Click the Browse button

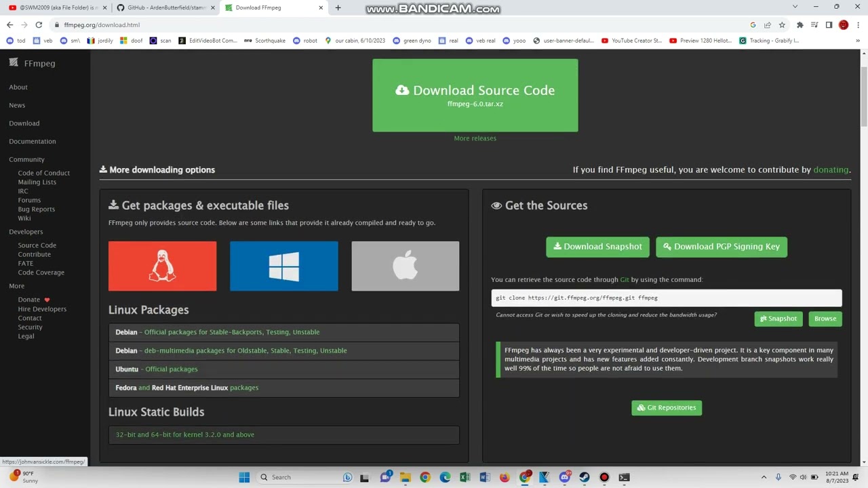(825, 319)
